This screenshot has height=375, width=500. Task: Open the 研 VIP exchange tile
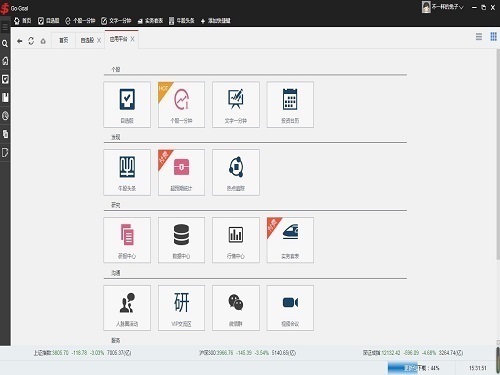coord(181,308)
